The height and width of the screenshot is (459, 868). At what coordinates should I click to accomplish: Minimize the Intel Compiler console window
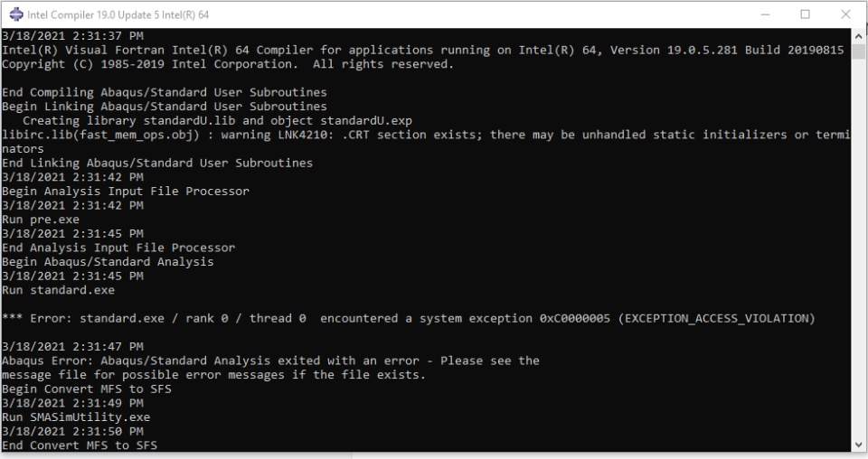point(764,14)
